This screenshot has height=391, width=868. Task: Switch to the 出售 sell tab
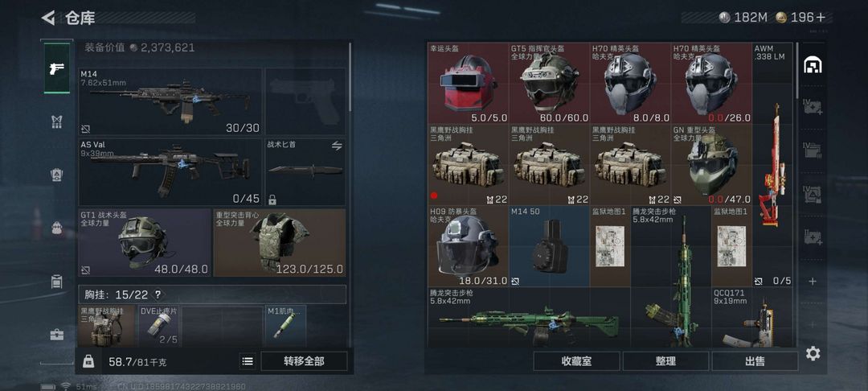point(755,361)
